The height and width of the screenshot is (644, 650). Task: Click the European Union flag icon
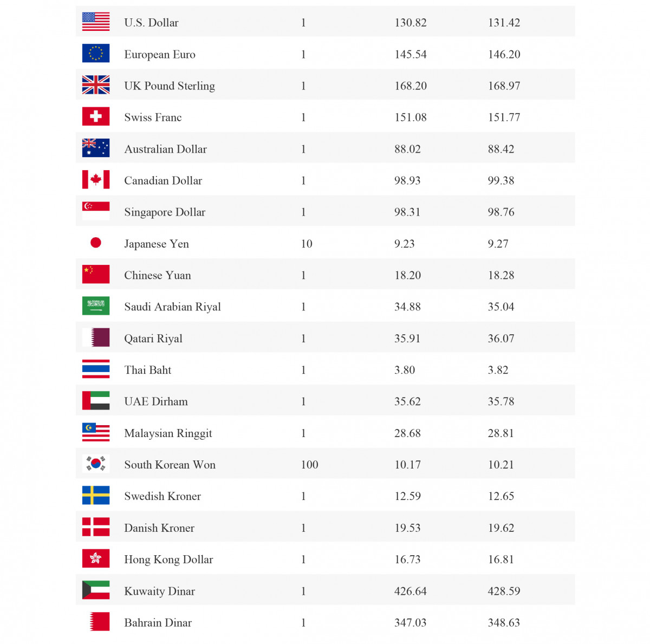pyautogui.click(x=96, y=53)
